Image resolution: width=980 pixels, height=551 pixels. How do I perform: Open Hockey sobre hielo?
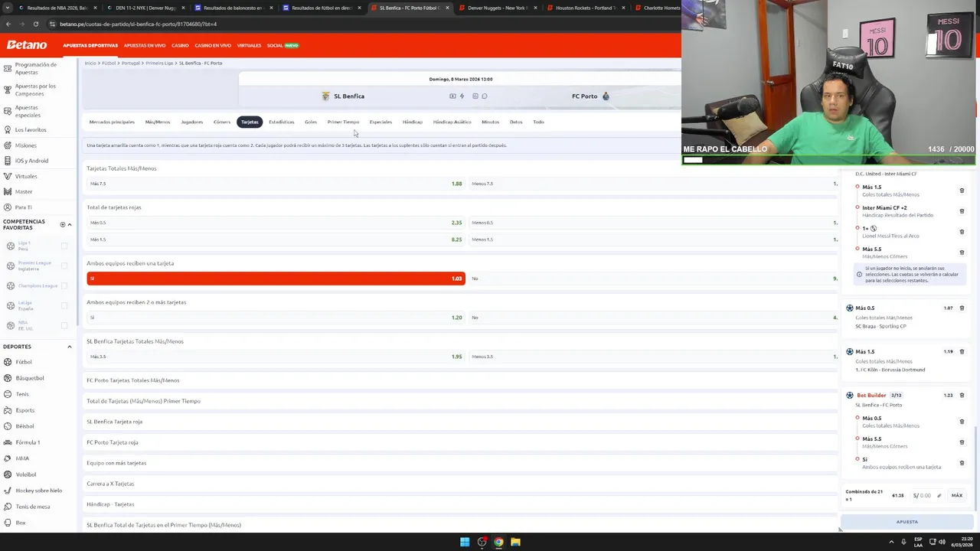pos(38,491)
